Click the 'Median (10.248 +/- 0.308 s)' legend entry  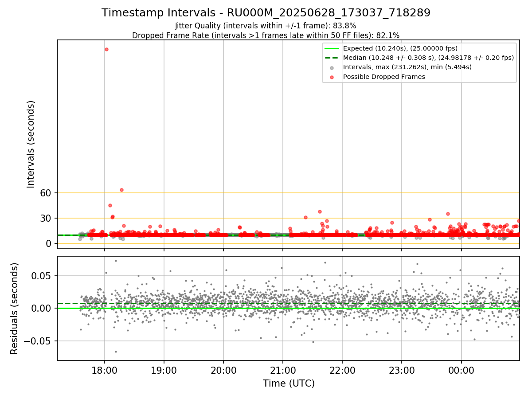click(428, 58)
